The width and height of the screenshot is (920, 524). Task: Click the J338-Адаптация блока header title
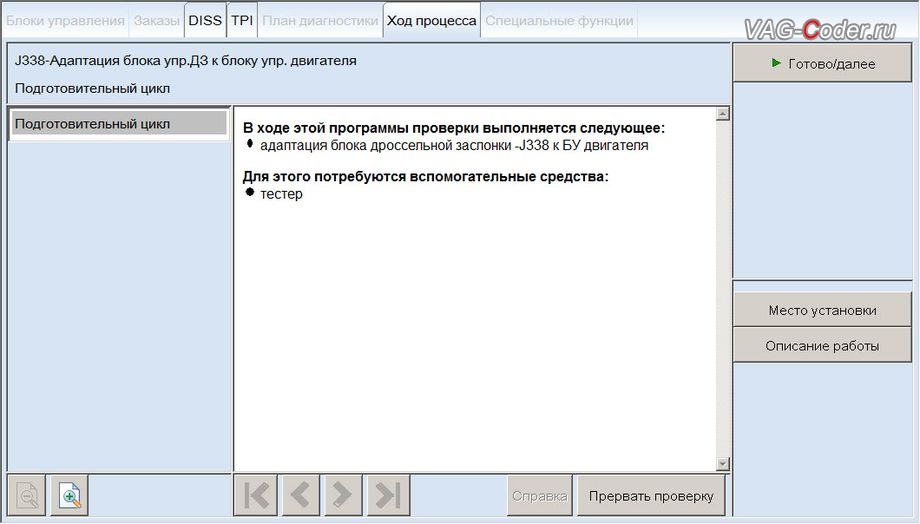185,60
